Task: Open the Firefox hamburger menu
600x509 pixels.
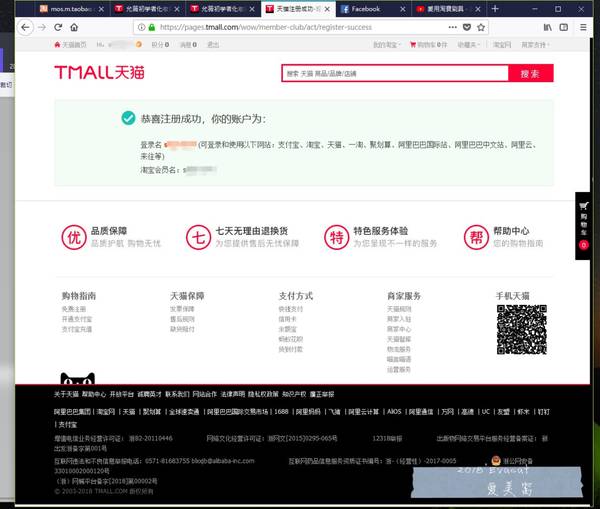Action: coord(583,28)
